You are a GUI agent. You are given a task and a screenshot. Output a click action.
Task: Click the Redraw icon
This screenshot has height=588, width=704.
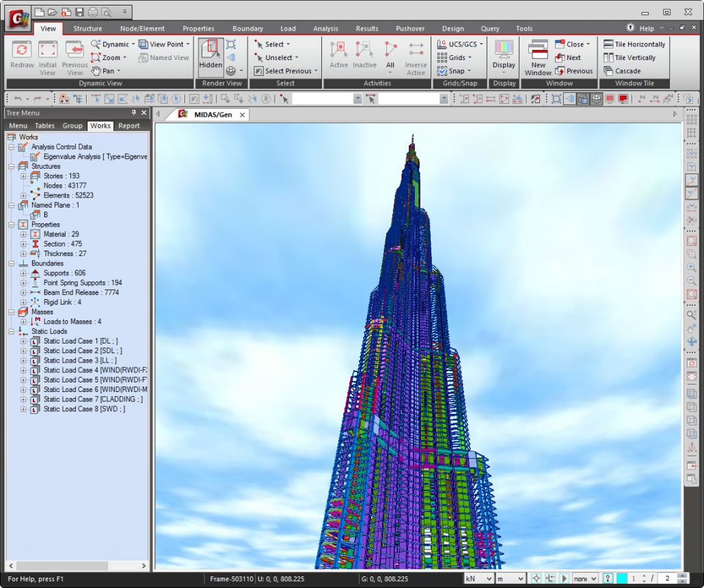coord(22,55)
